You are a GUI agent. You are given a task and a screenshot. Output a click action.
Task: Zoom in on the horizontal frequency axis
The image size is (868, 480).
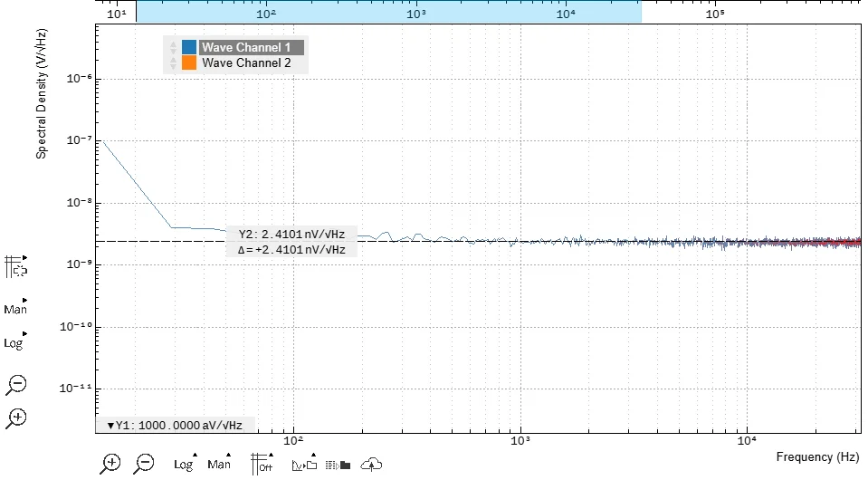pos(110,464)
